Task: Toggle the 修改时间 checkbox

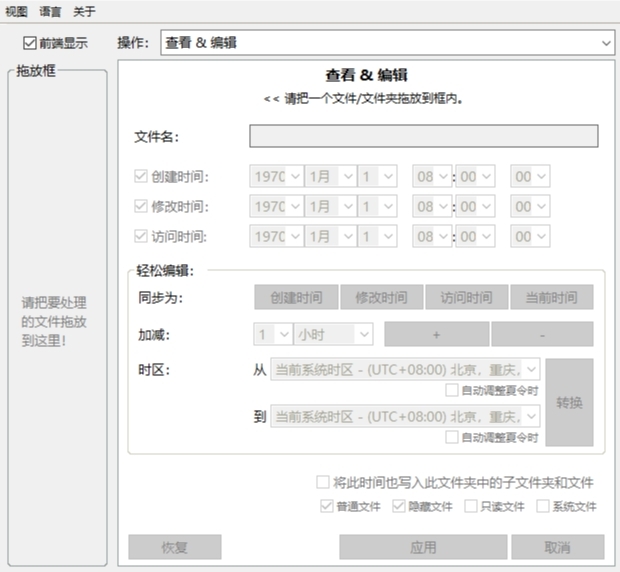Action: pos(141,206)
